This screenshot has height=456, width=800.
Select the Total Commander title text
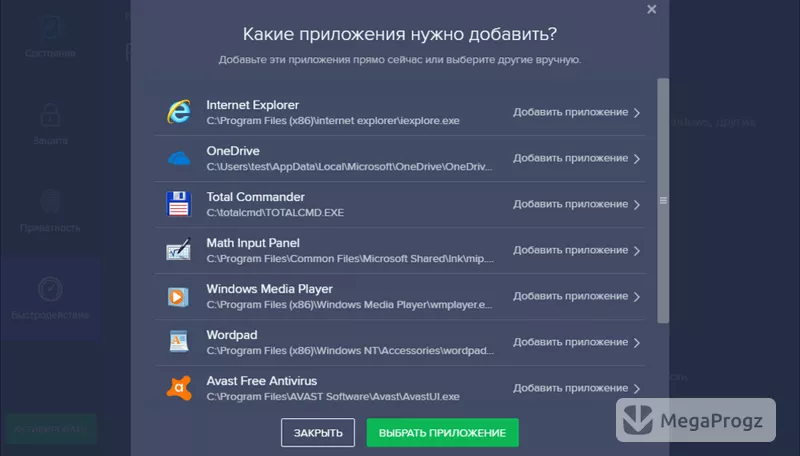click(x=256, y=197)
